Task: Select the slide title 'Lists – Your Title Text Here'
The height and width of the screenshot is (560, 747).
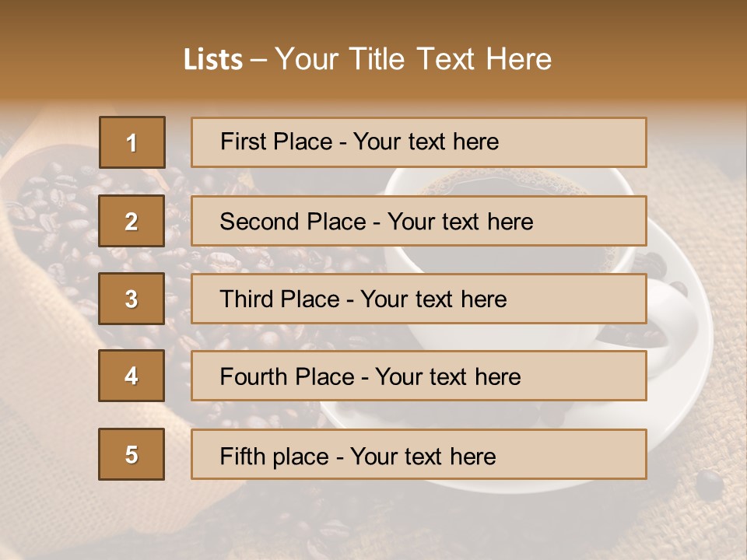Action: [367, 59]
